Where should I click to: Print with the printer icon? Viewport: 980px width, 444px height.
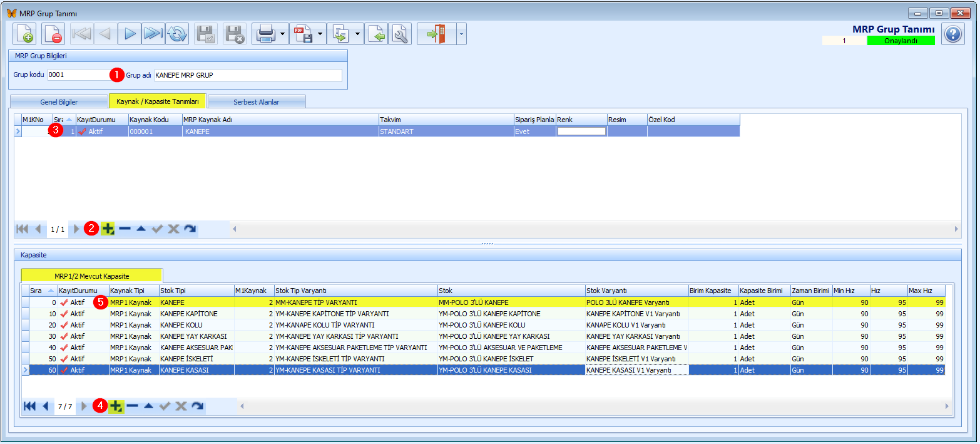click(x=265, y=34)
